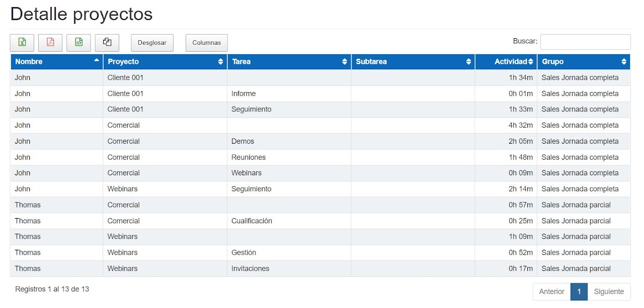The image size is (644, 308).
Task: Toggle sort on the Tarea column
Action: (344, 62)
